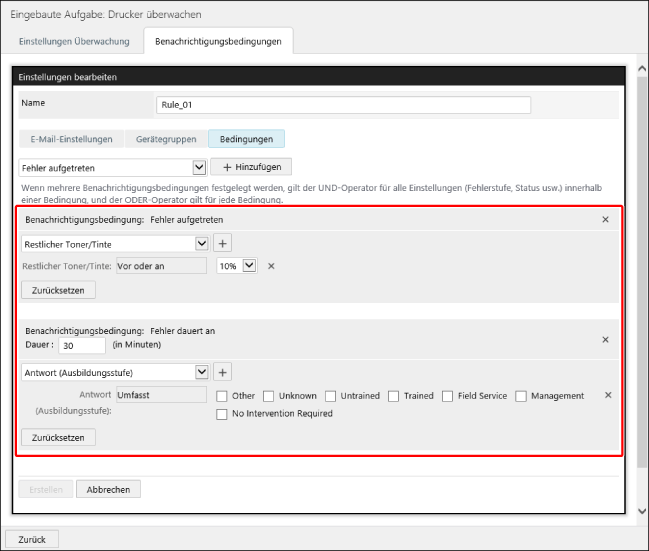649x551 pixels.
Task: Toggle the Management checkbox
Action: click(521, 396)
